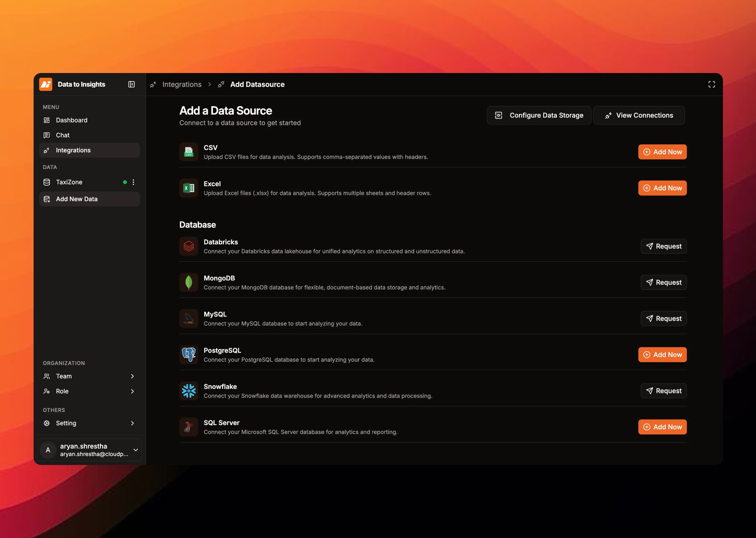Click the 'Database' section heading
The width and height of the screenshot is (756, 538).
pyautogui.click(x=198, y=225)
